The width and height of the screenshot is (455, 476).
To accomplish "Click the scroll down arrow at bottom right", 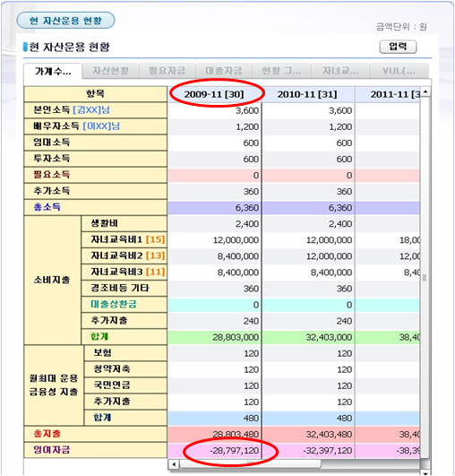I will coord(425,472).
